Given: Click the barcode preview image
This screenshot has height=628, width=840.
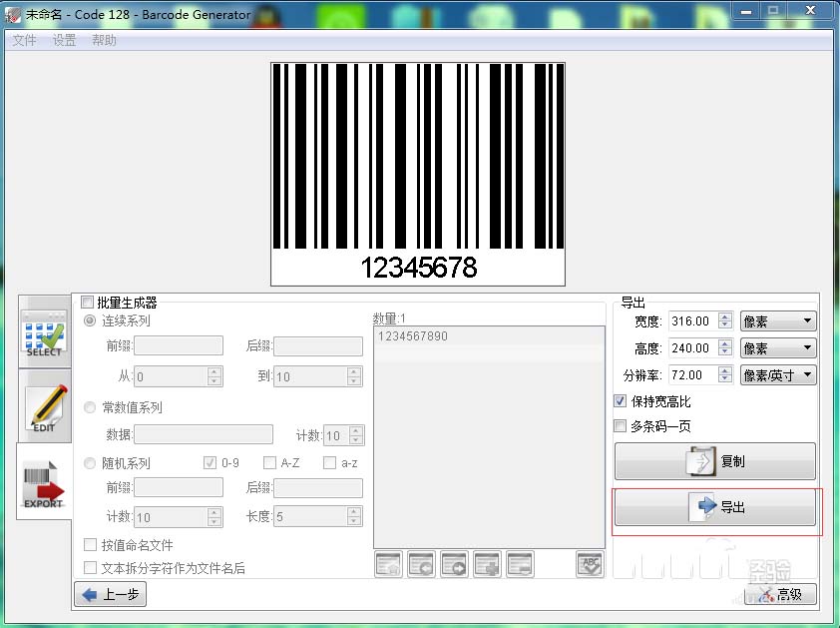Looking at the screenshot, I should [418, 175].
